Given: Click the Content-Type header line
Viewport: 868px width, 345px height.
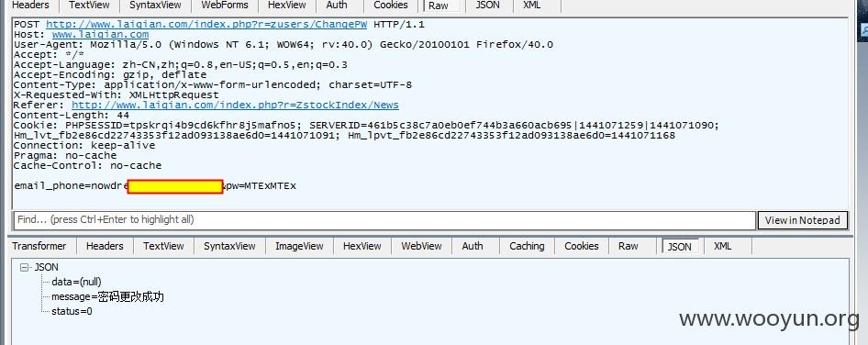Looking at the screenshot, I should [x=213, y=84].
